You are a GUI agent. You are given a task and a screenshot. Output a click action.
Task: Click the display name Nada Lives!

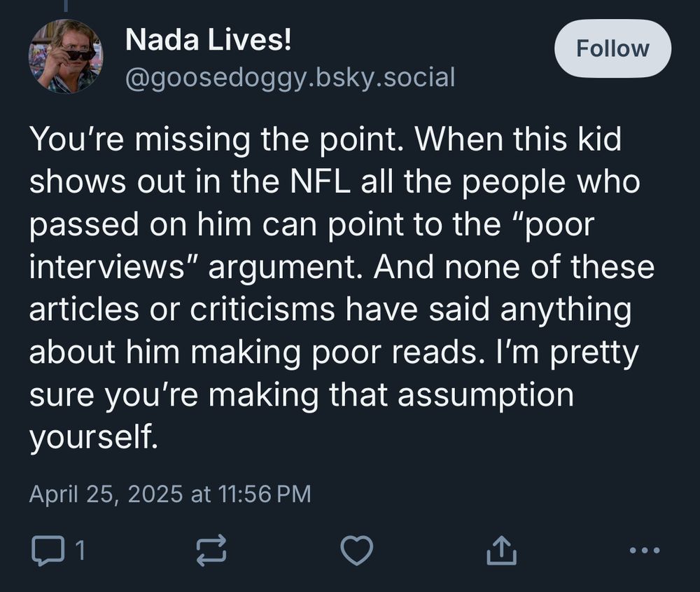click(x=208, y=41)
